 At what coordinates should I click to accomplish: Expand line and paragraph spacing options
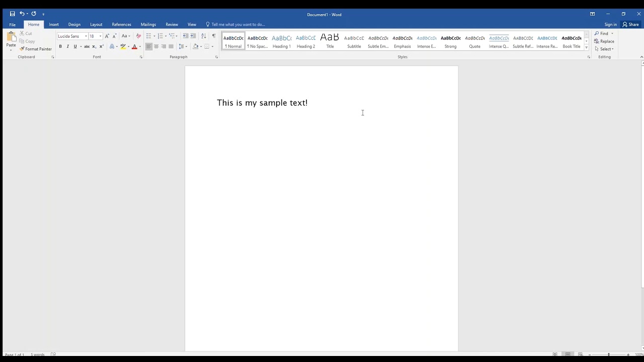pos(183,47)
